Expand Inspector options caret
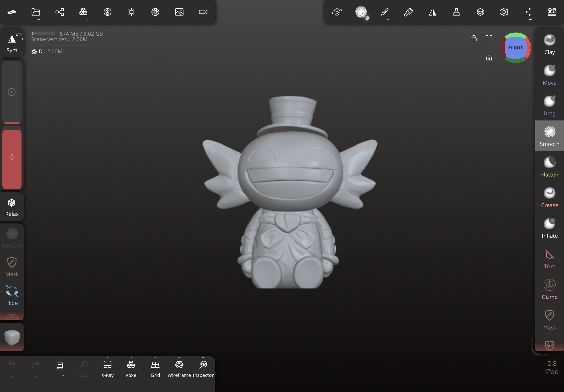This screenshot has height=392, width=564. 203,357
